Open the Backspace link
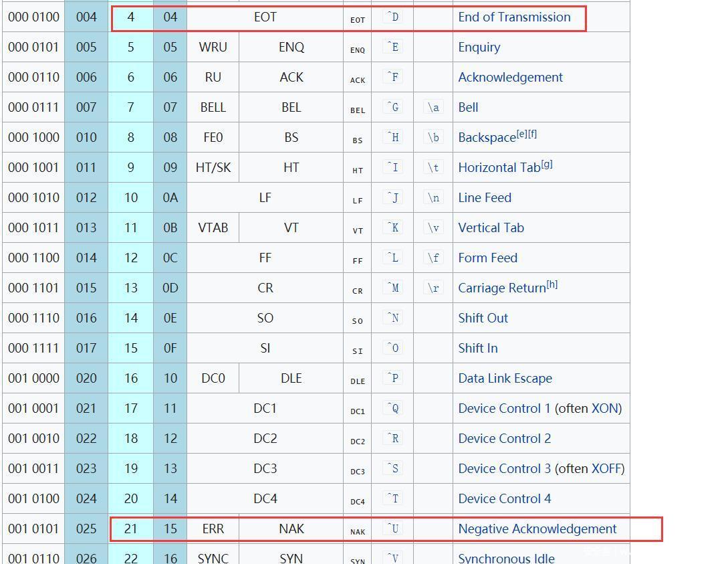 coord(486,138)
